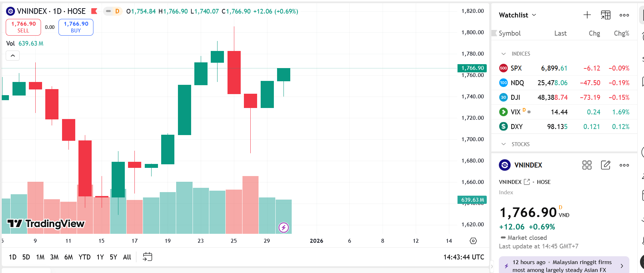644x273 pixels.
Task: Switch to the YTD time range
Action: pos(85,257)
